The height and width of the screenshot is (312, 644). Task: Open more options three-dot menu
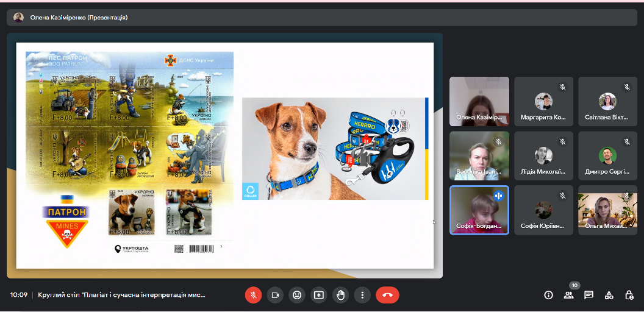pyautogui.click(x=362, y=295)
